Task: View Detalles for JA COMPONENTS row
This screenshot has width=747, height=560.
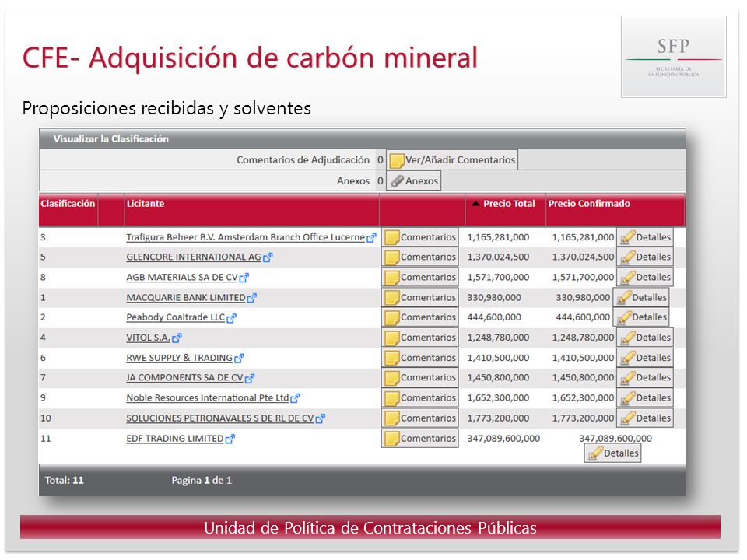Action: [x=645, y=378]
